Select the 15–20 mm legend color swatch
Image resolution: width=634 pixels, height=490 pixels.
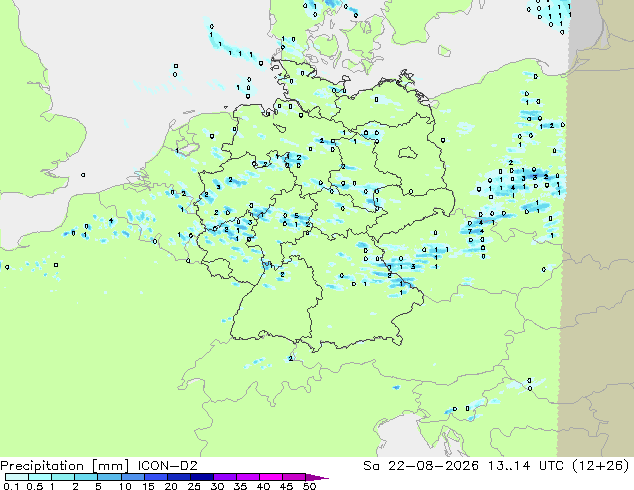155,477
